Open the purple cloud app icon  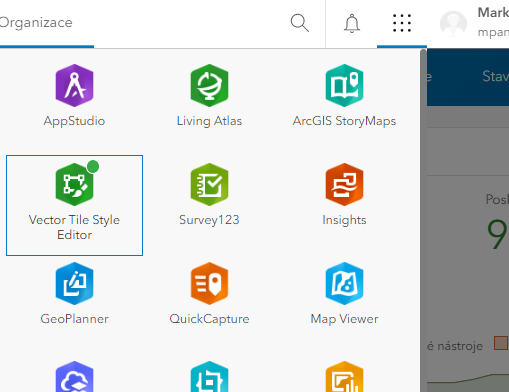74,377
